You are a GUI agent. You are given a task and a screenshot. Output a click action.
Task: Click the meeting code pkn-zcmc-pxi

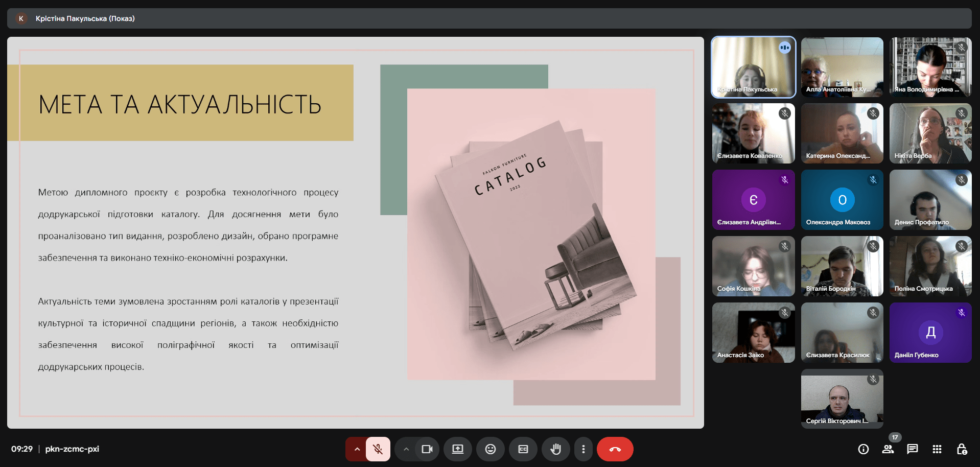click(x=72, y=449)
